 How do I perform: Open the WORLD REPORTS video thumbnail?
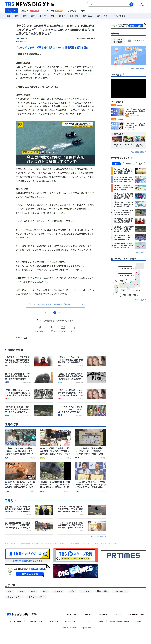[x=140, y=139]
